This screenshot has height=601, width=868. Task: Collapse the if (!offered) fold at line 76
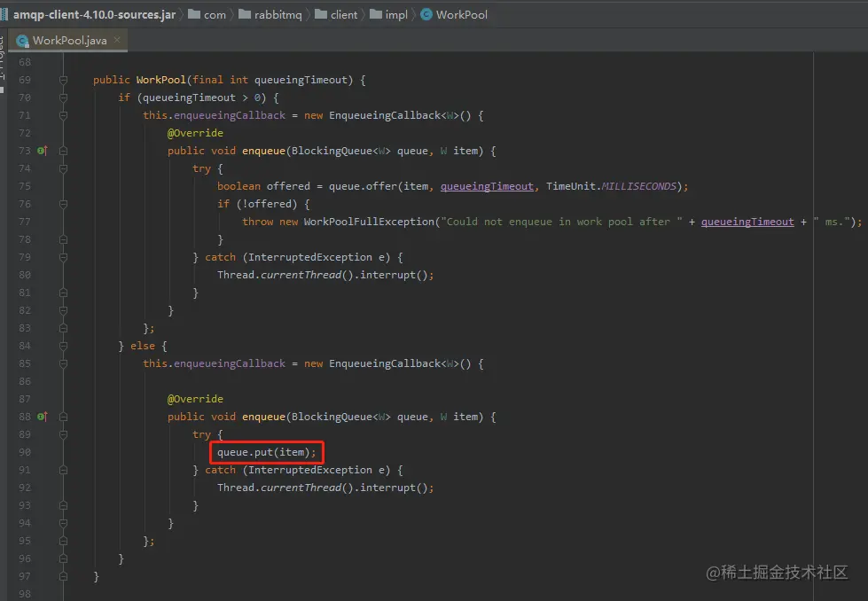[63, 204]
